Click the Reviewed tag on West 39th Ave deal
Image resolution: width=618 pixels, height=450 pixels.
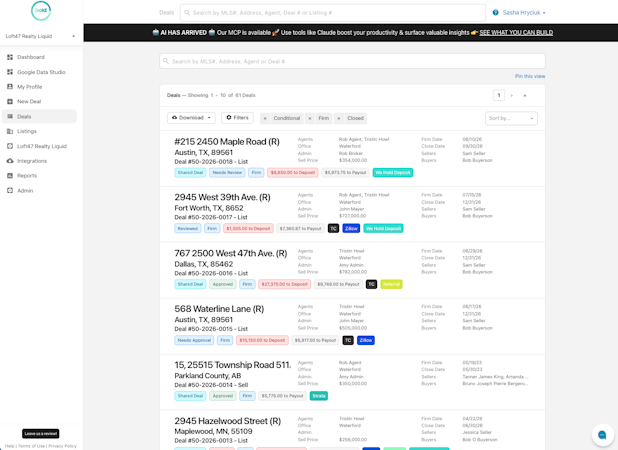tap(188, 229)
